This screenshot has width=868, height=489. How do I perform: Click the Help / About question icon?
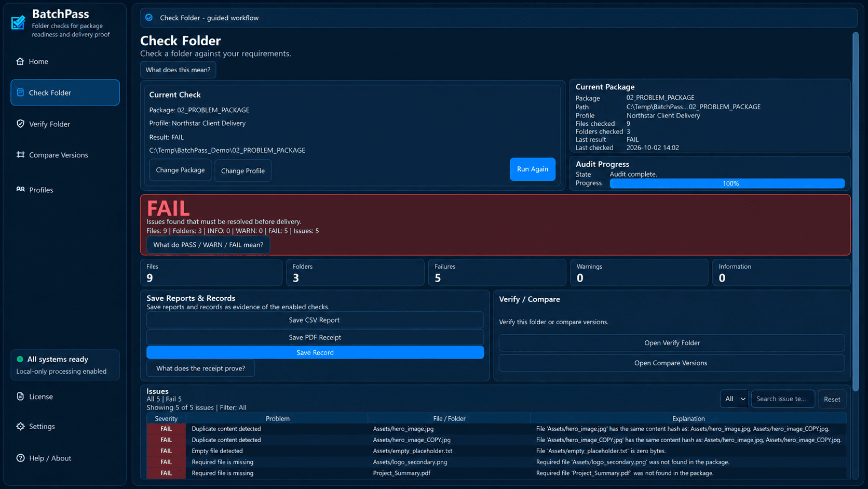tap(20, 458)
